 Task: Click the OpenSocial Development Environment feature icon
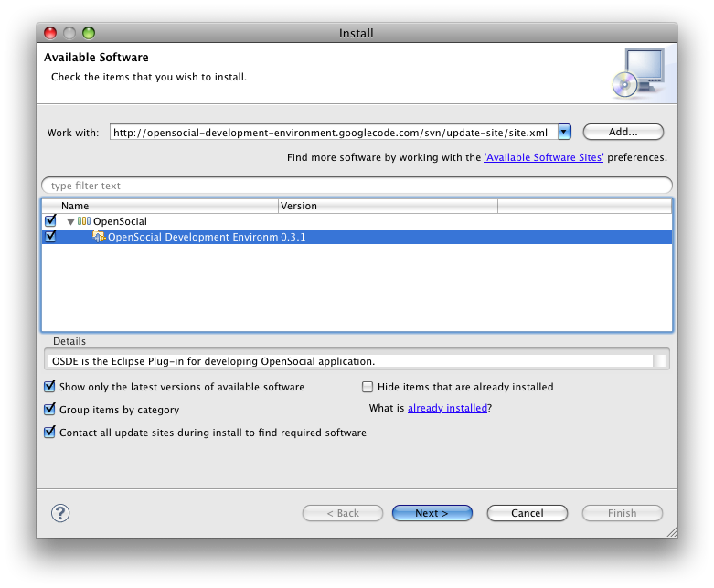99,236
